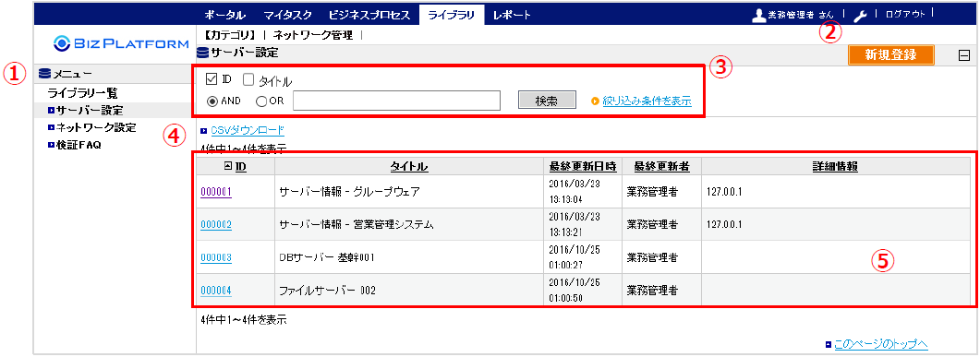Open the マイタスク tab
This screenshot has height=357, width=980.
[286, 15]
